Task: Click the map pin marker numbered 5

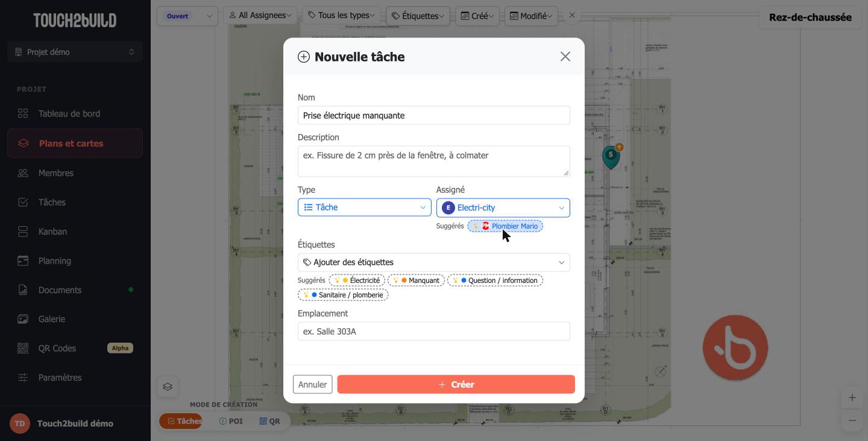Action: coord(611,156)
